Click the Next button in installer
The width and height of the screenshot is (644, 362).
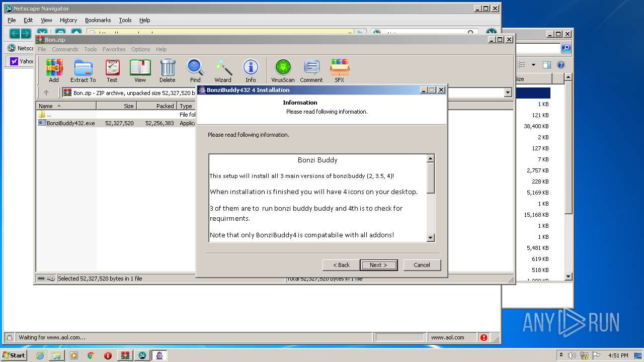(x=379, y=265)
